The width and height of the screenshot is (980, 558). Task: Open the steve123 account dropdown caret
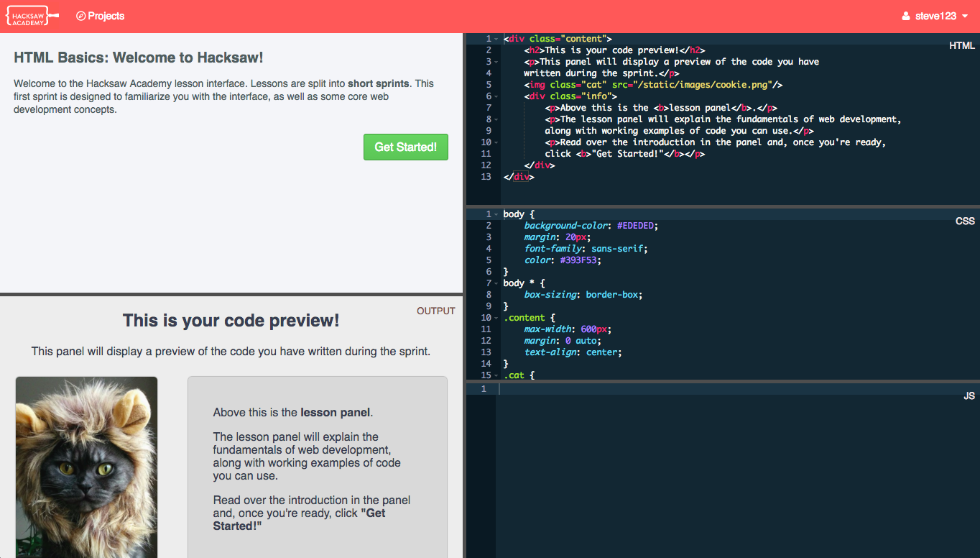tap(965, 17)
